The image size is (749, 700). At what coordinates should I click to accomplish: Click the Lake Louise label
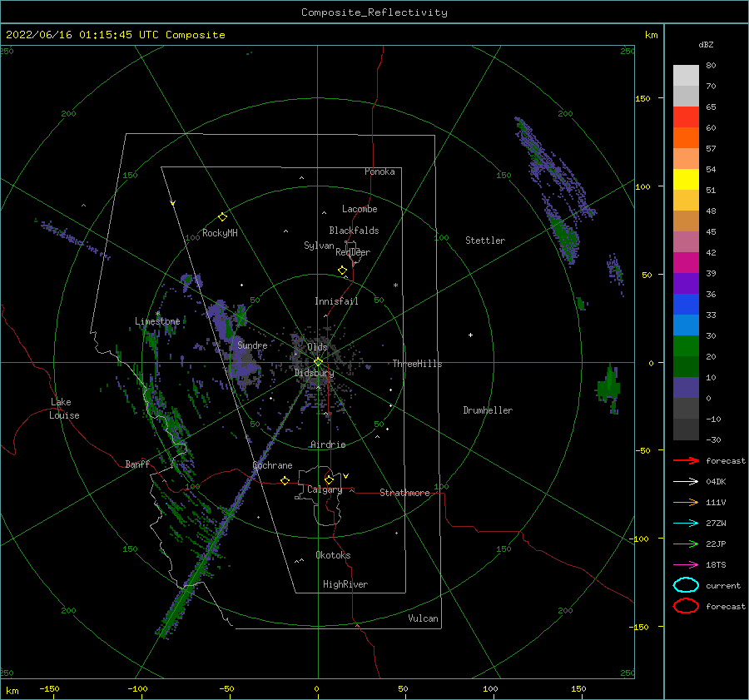click(64, 409)
